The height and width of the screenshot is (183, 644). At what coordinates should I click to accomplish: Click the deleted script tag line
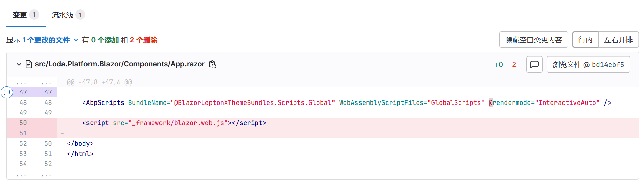tap(174, 123)
